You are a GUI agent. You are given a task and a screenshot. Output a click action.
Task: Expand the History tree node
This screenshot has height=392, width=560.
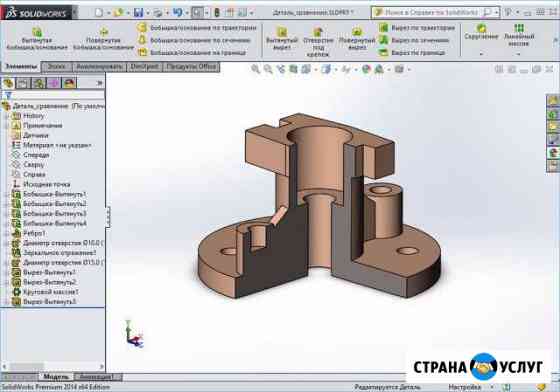coord(6,116)
